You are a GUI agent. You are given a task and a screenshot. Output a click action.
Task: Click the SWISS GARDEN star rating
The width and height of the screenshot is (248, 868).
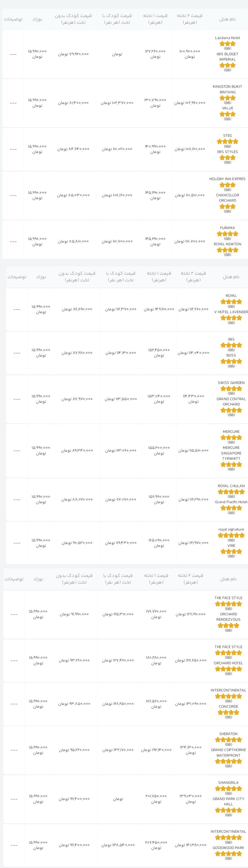point(231,388)
